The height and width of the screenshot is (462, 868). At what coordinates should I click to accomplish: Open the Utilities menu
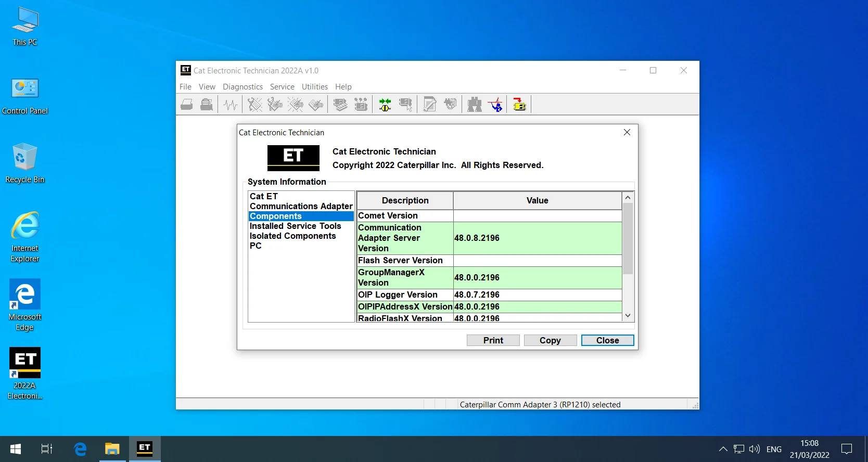[315, 87]
